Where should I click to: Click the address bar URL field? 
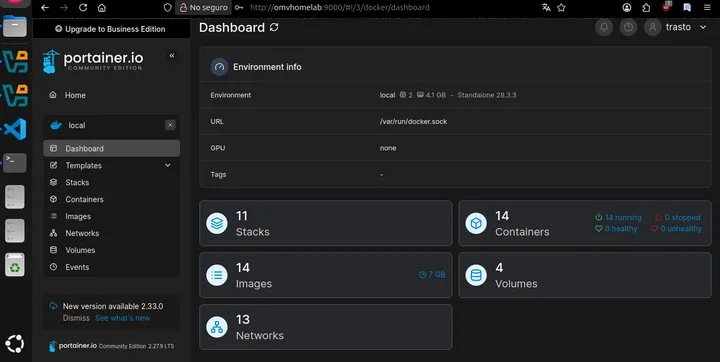coord(340,7)
